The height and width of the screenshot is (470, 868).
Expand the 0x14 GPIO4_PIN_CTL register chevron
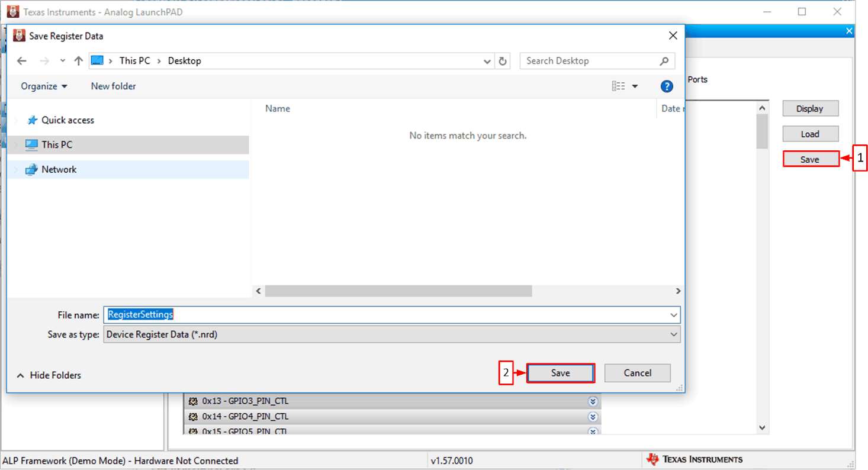(593, 417)
